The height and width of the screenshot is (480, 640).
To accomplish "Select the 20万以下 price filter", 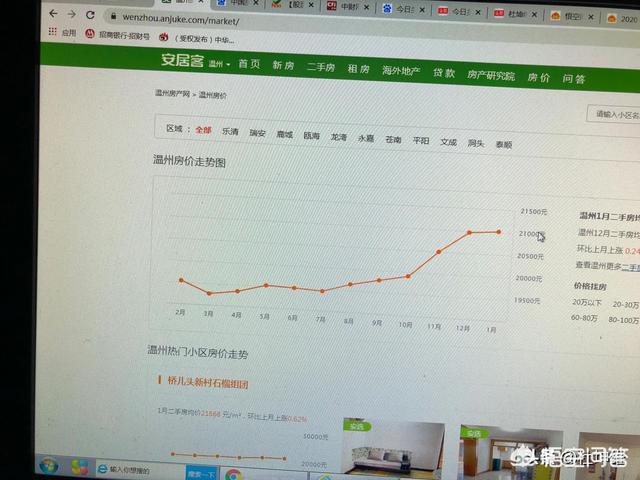I will click(587, 302).
